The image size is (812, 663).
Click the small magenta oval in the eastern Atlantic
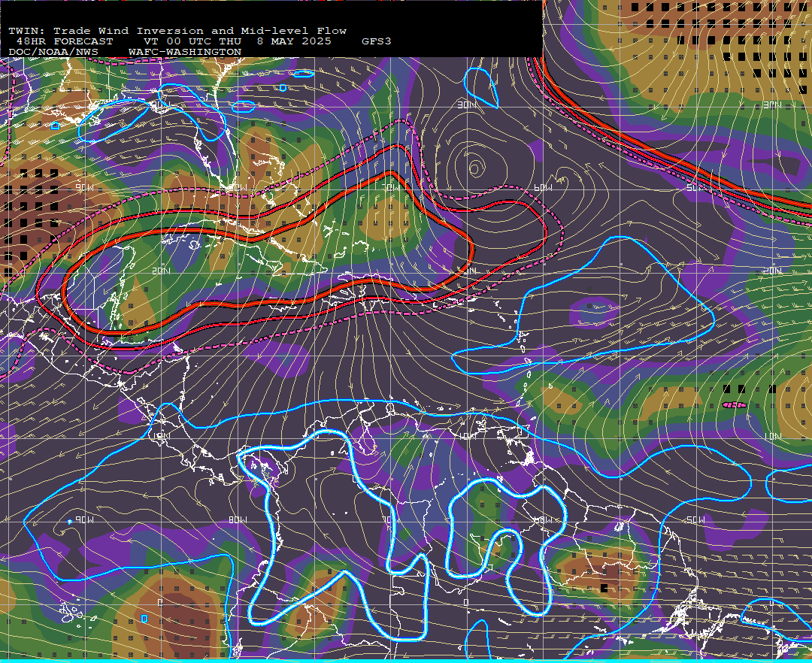[x=735, y=404]
